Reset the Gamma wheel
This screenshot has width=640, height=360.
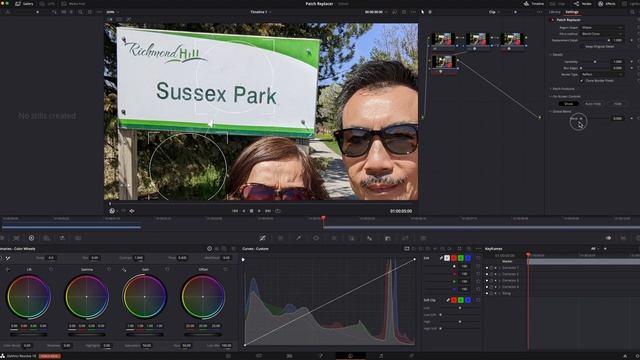[x=109, y=269]
